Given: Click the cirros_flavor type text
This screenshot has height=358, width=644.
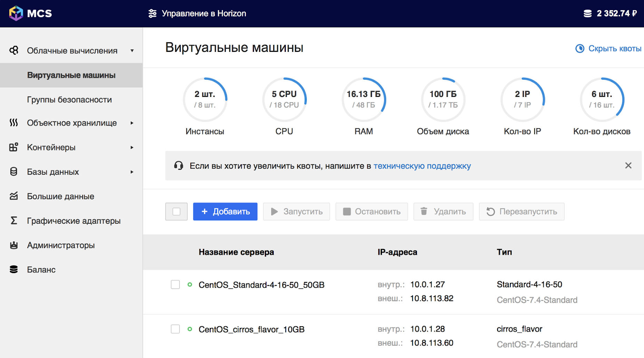Looking at the screenshot, I should [520, 329].
